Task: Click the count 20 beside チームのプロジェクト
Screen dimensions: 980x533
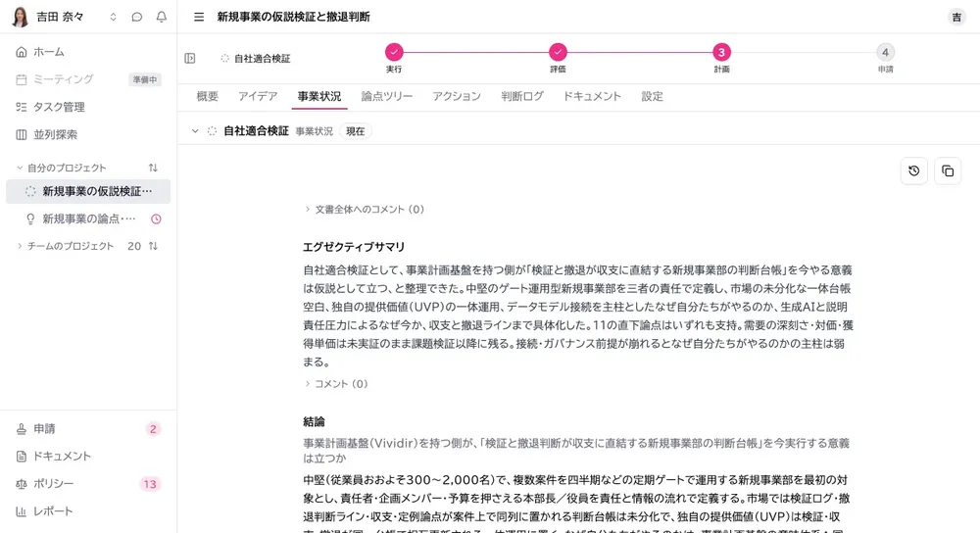Action: (133, 246)
